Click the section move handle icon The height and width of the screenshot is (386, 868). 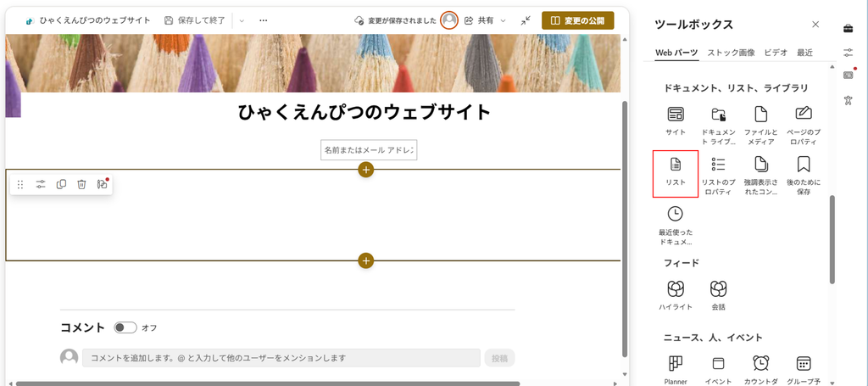click(x=20, y=184)
